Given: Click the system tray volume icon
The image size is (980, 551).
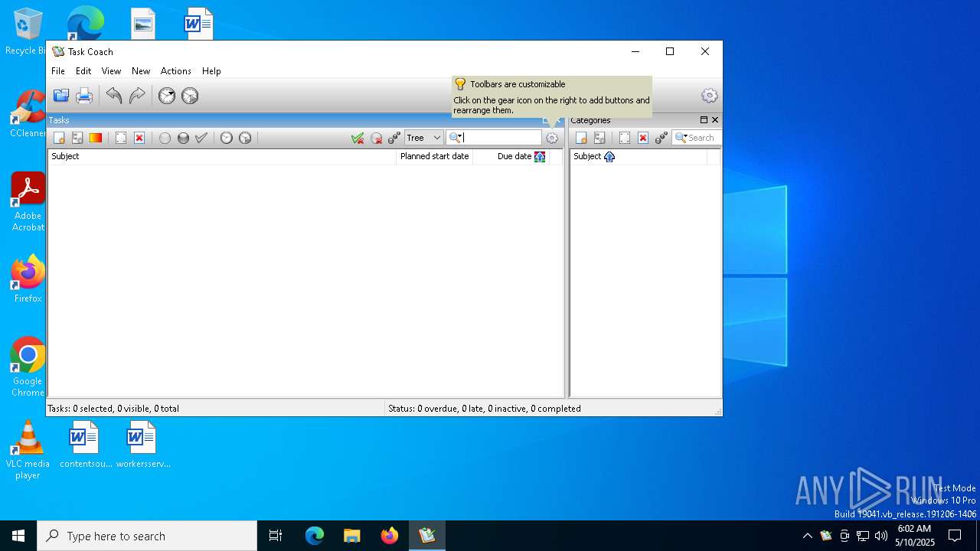Looking at the screenshot, I should 881,536.
